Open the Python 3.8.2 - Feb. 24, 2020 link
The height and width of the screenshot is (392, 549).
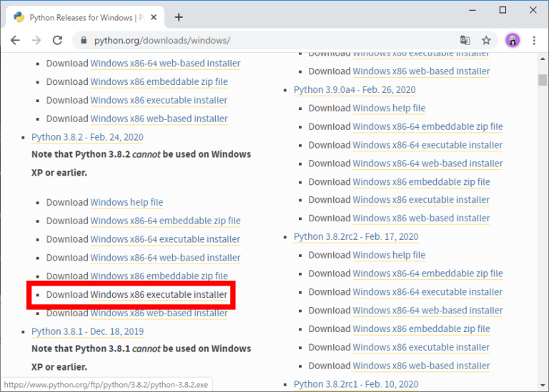click(x=87, y=137)
